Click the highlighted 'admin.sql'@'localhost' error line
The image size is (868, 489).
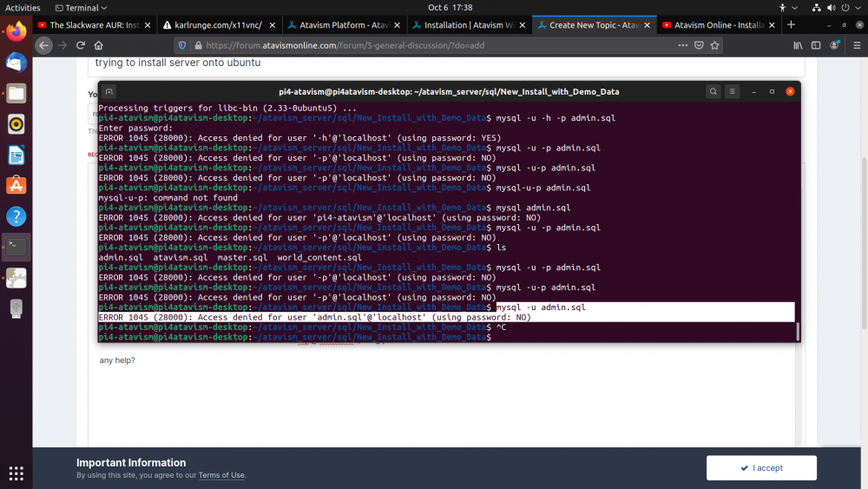coord(314,317)
